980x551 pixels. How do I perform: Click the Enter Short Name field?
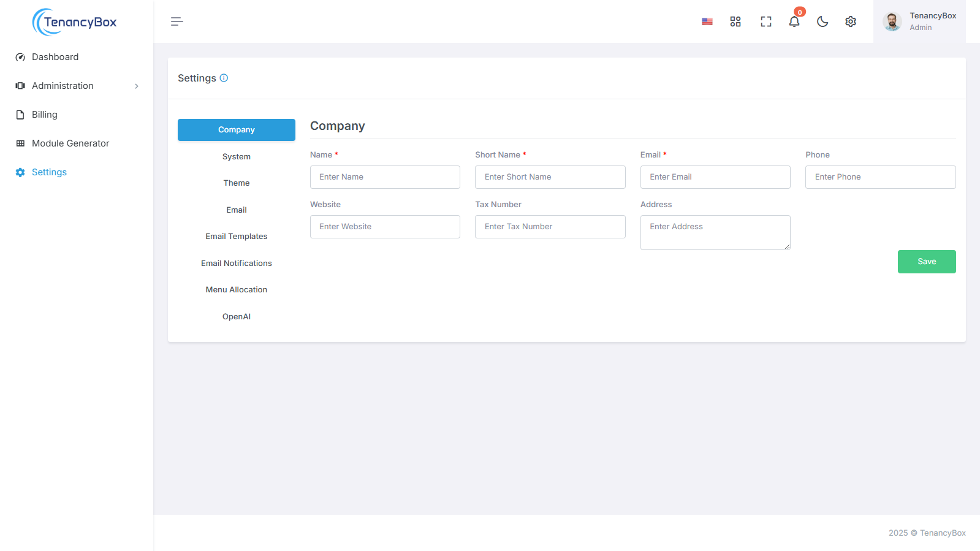pos(550,177)
